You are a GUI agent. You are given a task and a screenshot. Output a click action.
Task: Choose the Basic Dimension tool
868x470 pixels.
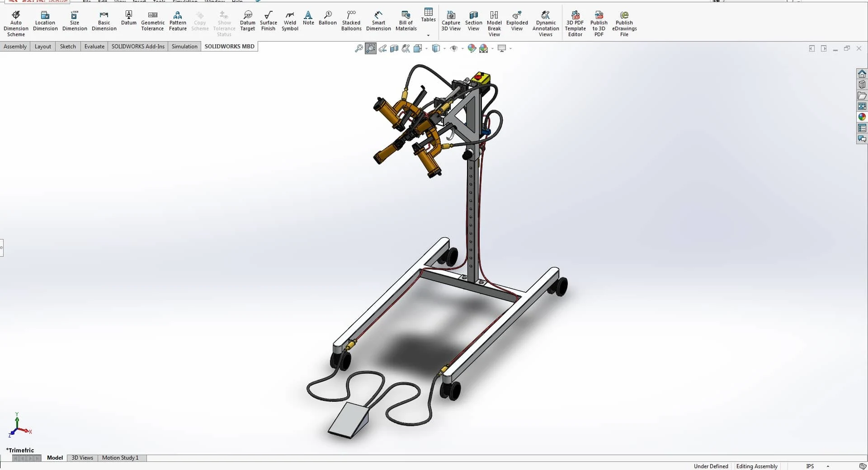click(104, 21)
